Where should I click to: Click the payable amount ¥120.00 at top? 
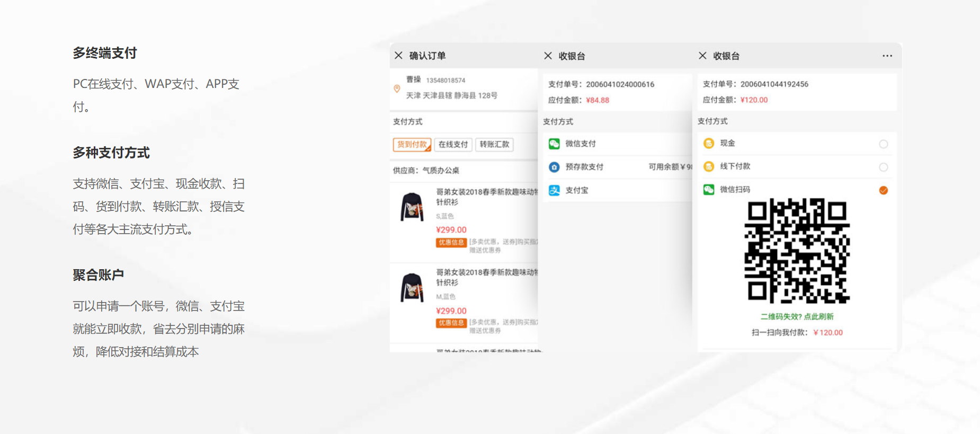click(754, 100)
